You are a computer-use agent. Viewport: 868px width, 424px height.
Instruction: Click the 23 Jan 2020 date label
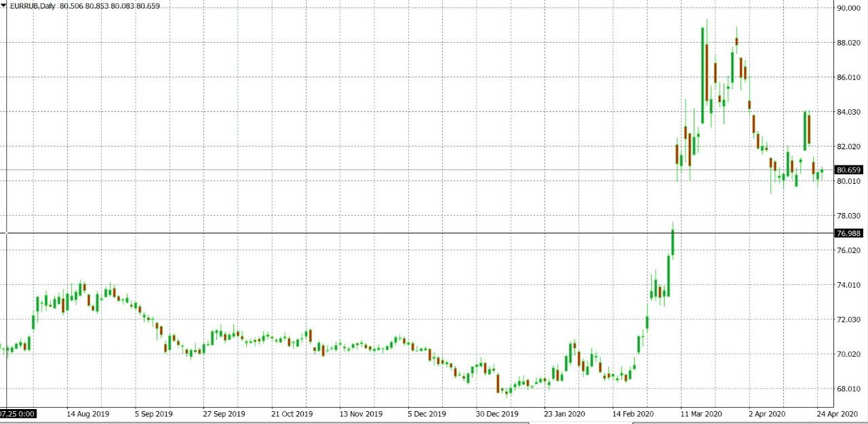(x=564, y=413)
